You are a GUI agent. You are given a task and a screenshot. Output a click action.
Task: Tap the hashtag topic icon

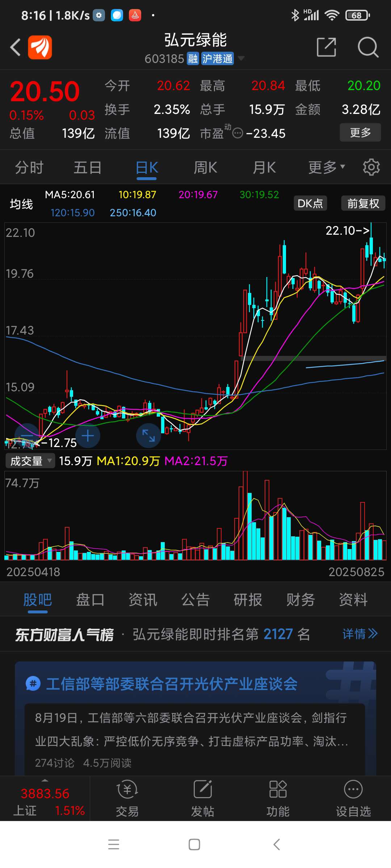coord(33,684)
